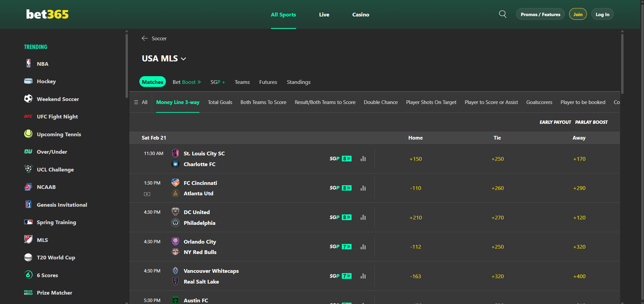The height and width of the screenshot is (304, 644).
Task: Click the bet365 logo
Action: pyautogui.click(x=47, y=14)
